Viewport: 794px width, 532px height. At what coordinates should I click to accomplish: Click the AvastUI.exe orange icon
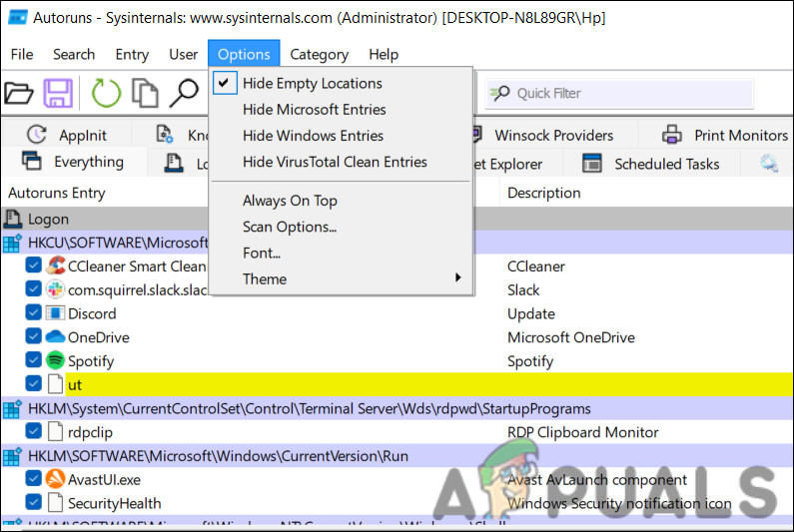(55, 478)
